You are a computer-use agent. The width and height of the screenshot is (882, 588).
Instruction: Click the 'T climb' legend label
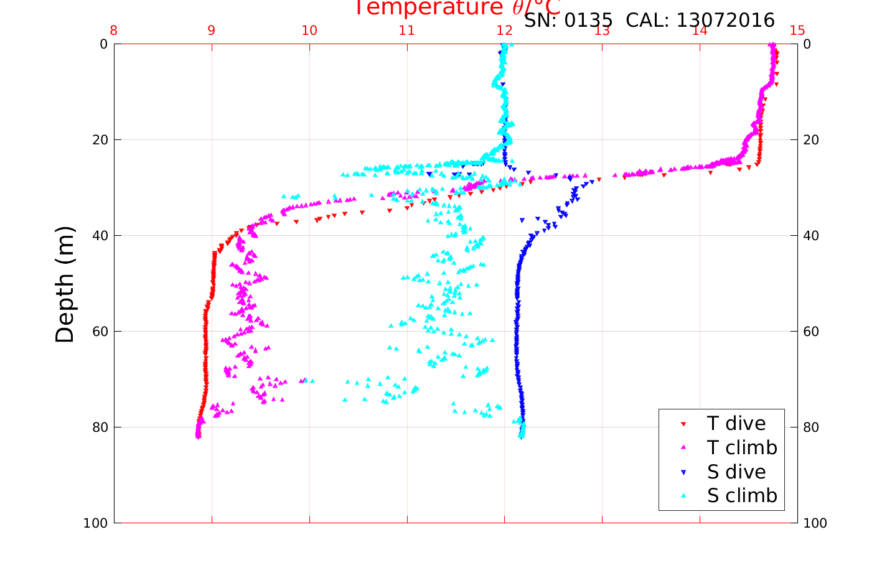pos(743,448)
